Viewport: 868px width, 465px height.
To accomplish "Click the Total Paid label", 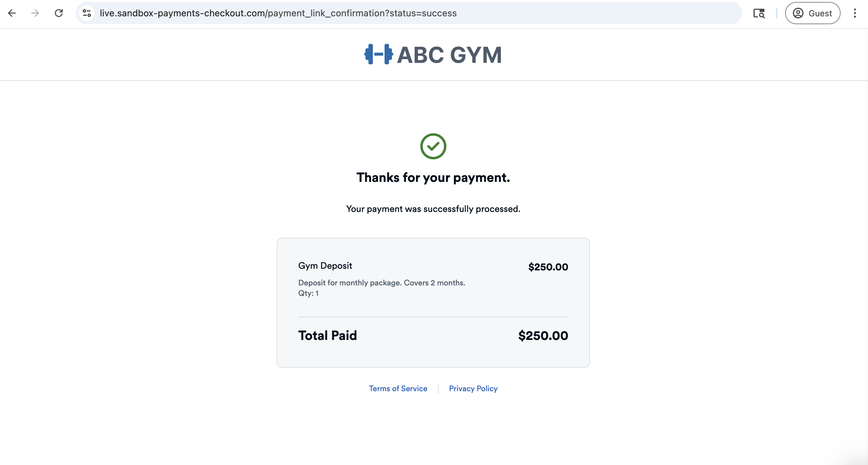I will point(328,335).
